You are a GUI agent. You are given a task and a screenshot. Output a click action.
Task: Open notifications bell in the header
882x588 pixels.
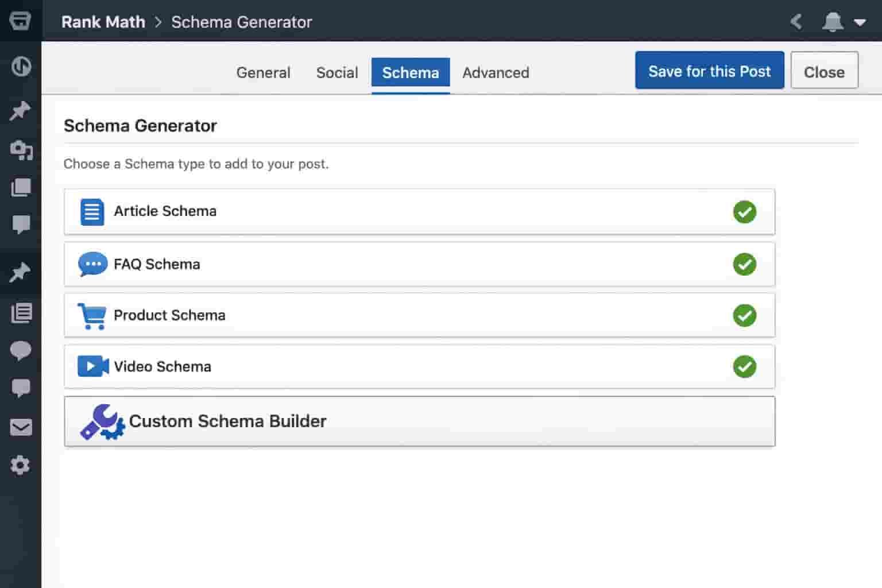(x=833, y=22)
